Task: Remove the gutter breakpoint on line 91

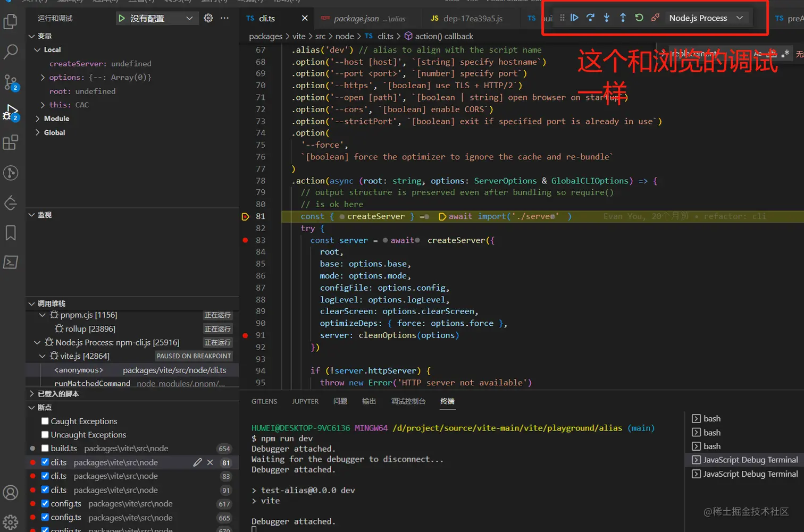Action: pos(245,335)
